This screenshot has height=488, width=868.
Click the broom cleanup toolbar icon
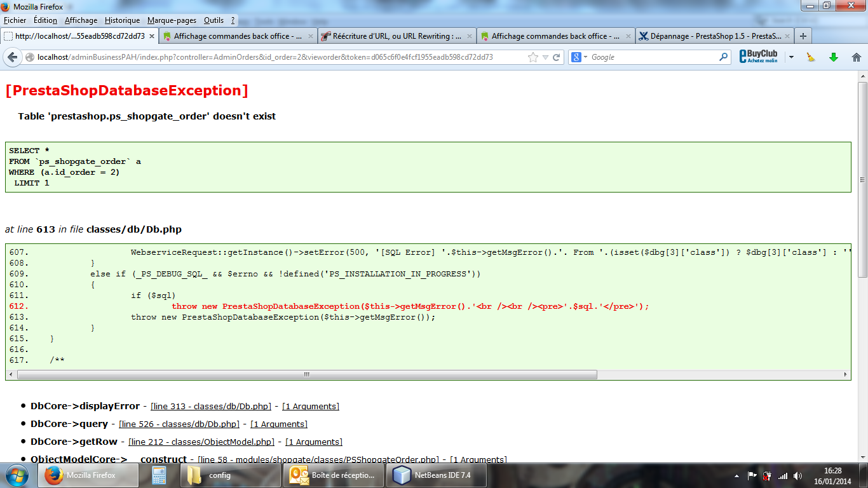click(x=811, y=57)
